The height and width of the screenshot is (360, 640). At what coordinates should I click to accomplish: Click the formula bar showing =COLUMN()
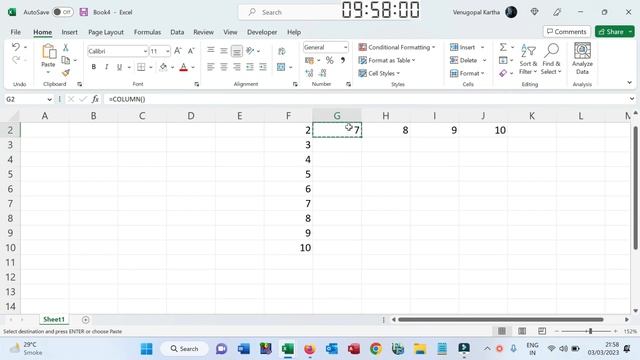pyautogui.click(x=366, y=99)
